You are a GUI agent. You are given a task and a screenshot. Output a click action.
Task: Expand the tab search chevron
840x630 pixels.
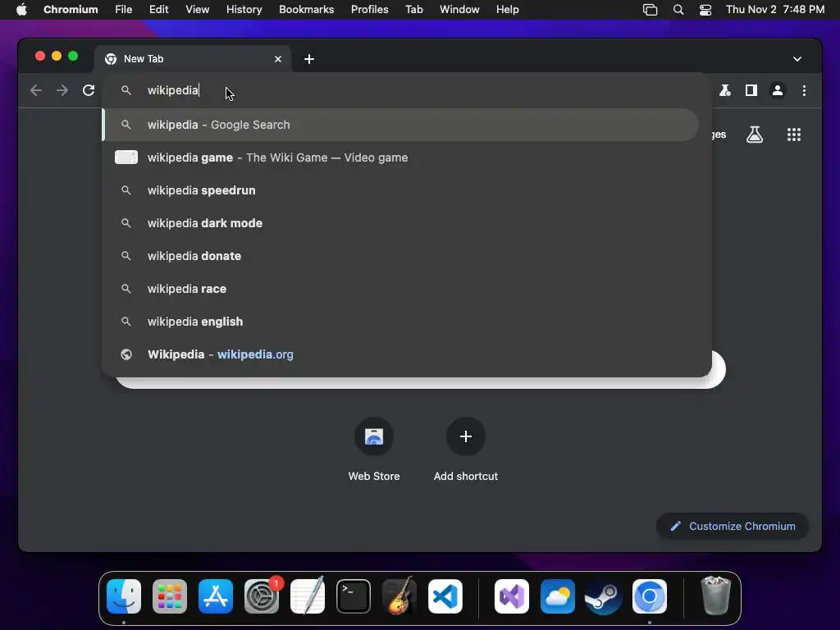pos(797,59)
